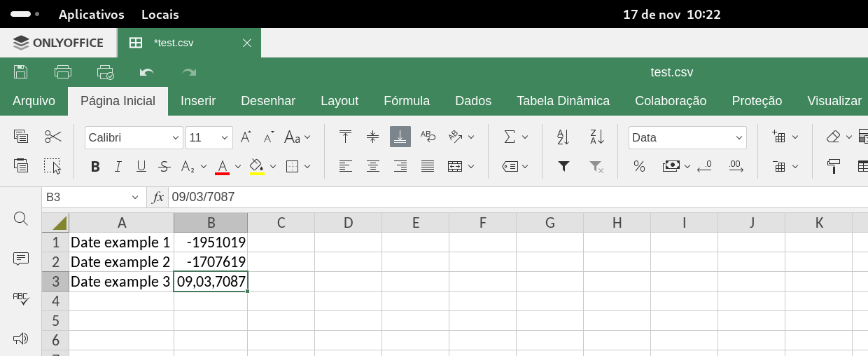The height and width of the screenshot is (356, 868).
Task: Click the copy style paint roller
Action: click(833, 166)
